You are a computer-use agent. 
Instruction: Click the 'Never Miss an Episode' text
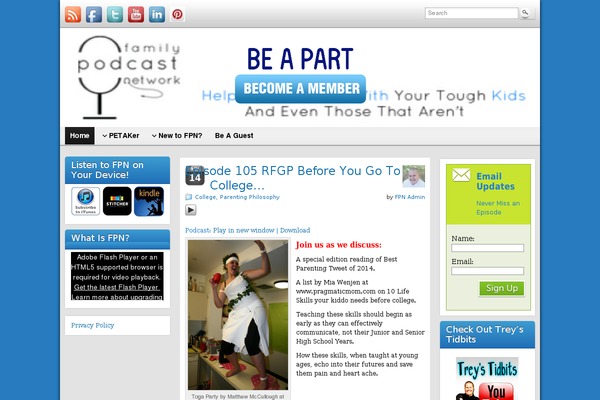[x=498, y=208]
